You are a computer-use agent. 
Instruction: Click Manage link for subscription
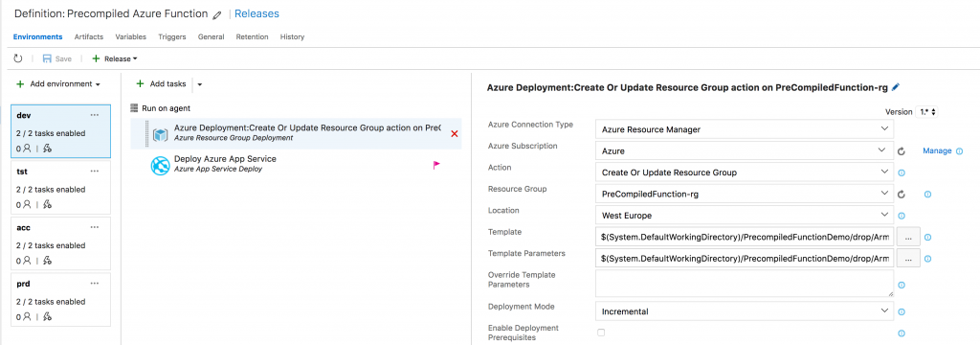click(x=937, y=150)
